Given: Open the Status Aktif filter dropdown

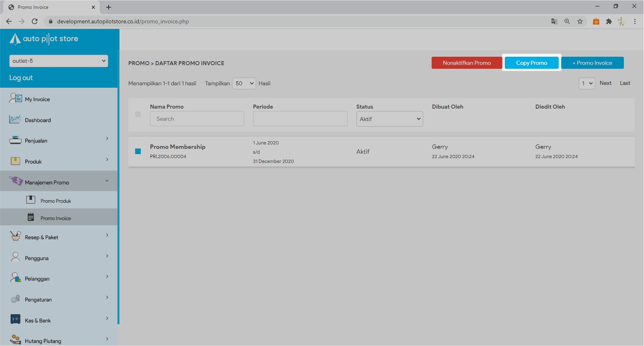Looking at the screenshot, I should [x=389, y=119].
